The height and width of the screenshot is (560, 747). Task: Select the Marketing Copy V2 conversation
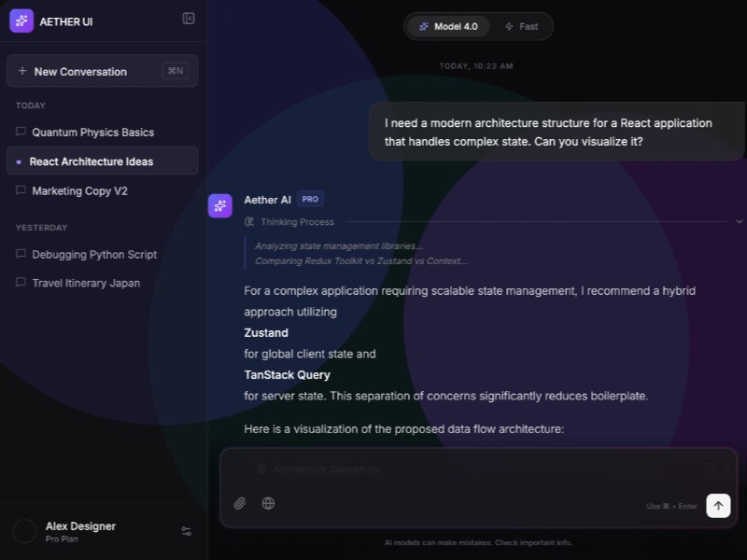click(x=80, y=190)
